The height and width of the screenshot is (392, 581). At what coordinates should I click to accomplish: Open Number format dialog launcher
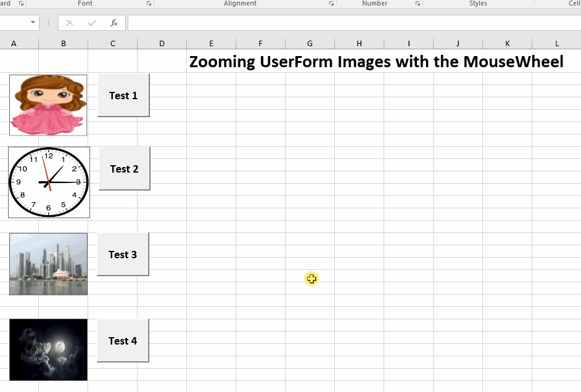(x=418, y=4)
